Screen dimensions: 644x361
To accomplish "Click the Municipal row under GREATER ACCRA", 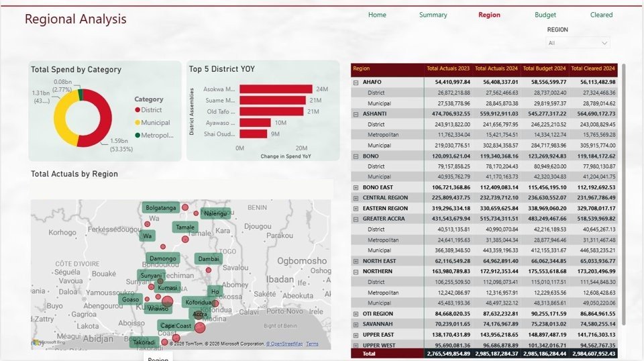I will click(484, 250).
